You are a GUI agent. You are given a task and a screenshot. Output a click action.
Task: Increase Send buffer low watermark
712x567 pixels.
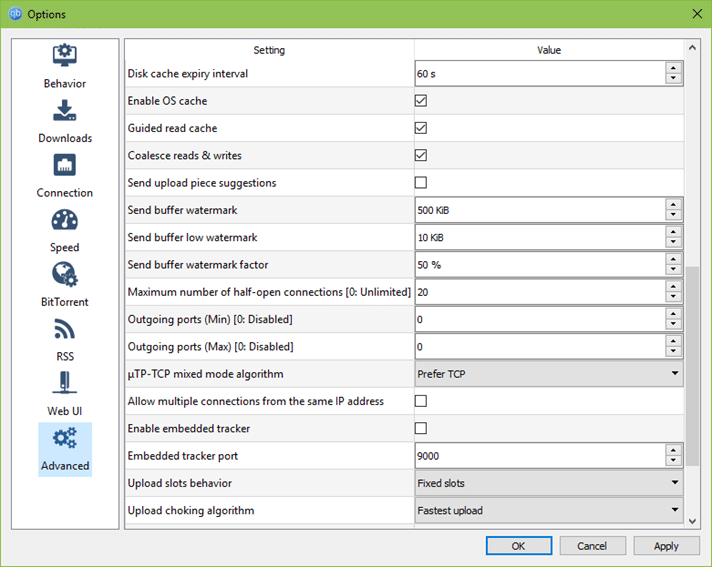pyautogui.click(x=673, y=232)
